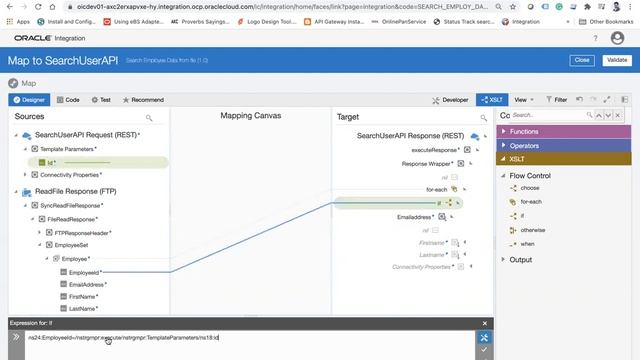640x360 pixels.
Task: Switch expression editor to developer mode icon
Action: pyautogui.click(x=484, y=337)
